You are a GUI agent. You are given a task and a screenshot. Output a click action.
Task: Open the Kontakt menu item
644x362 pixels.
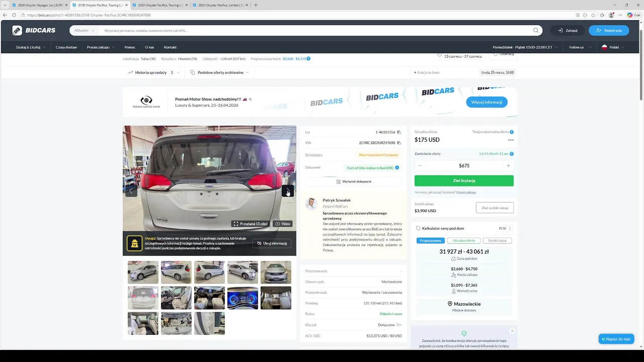170,47
